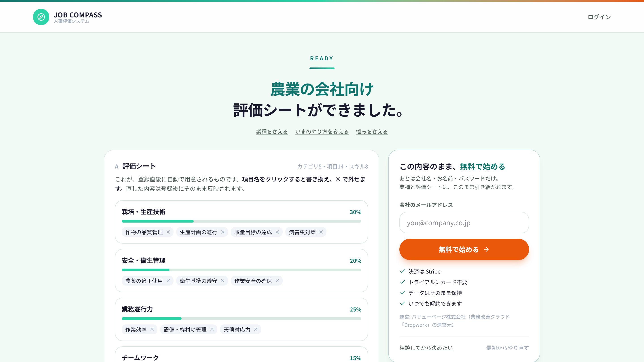This screenshot has width=644, height=362.
Task: Remove the 農薬の適正使用 tag with its X
Action: click(x=168, y=281)
